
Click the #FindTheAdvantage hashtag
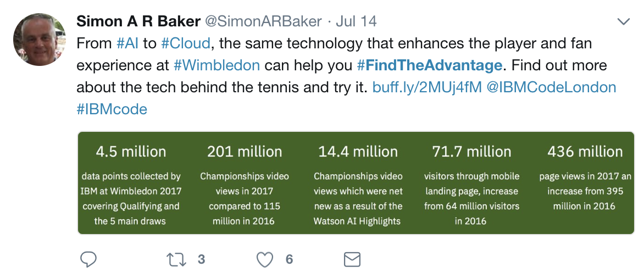[x=430, y=65]
